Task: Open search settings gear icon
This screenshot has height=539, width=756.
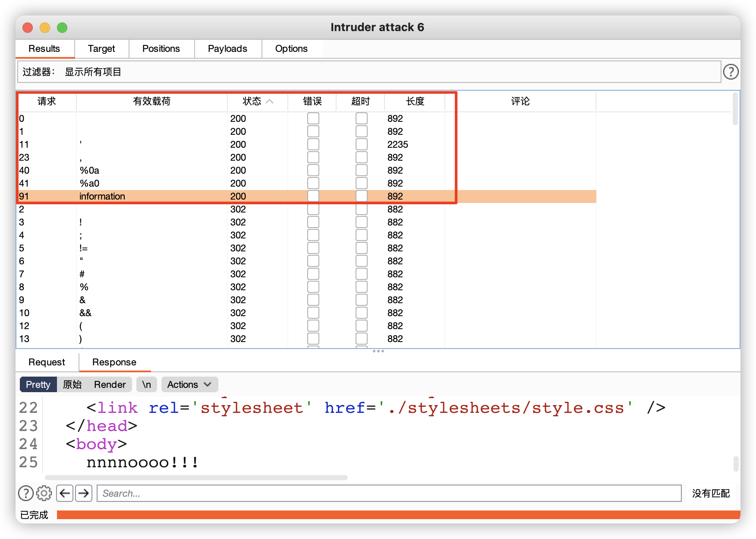Action: point(44,493)
